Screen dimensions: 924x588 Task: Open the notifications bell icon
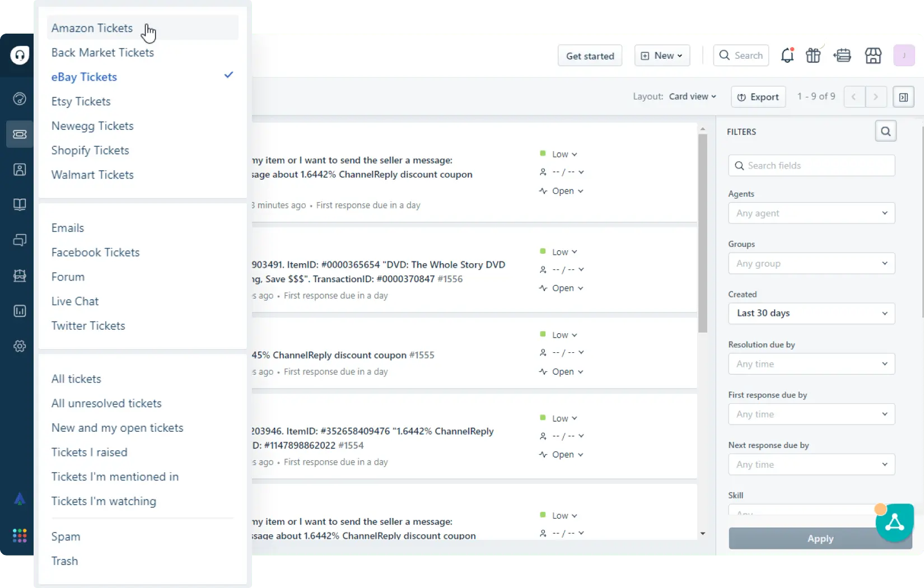[787, 55]
